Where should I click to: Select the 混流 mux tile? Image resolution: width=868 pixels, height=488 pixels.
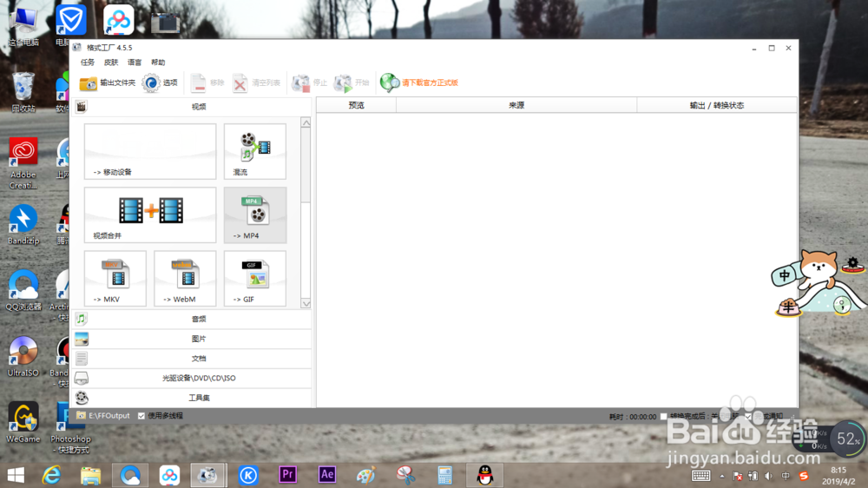point(254,151)
